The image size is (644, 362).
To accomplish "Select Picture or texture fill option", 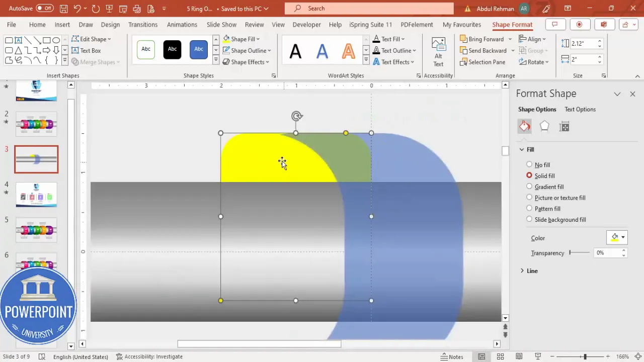I will click(x=555, y=198).
